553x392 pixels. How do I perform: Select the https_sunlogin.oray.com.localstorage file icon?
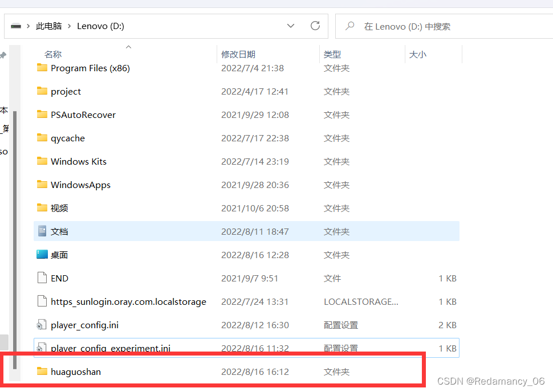(42, 301)
